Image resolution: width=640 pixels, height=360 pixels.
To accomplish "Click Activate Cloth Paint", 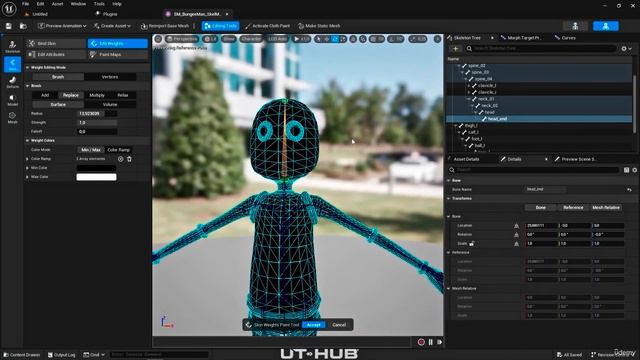I will point(267,26).
